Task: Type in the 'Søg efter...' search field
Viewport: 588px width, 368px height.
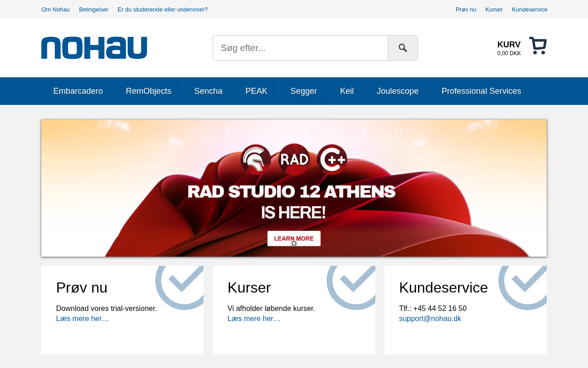Action: (300, 48)
